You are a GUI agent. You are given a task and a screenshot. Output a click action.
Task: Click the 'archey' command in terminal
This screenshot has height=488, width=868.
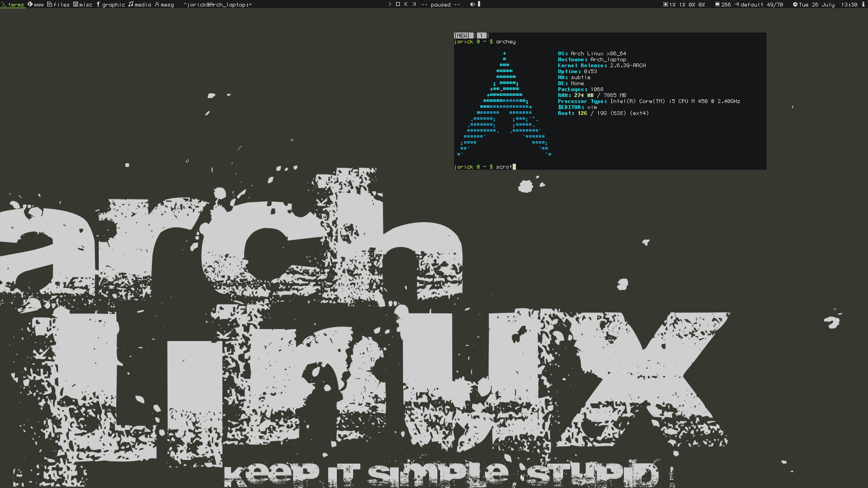pyautogui.click(x=506, y=41)
